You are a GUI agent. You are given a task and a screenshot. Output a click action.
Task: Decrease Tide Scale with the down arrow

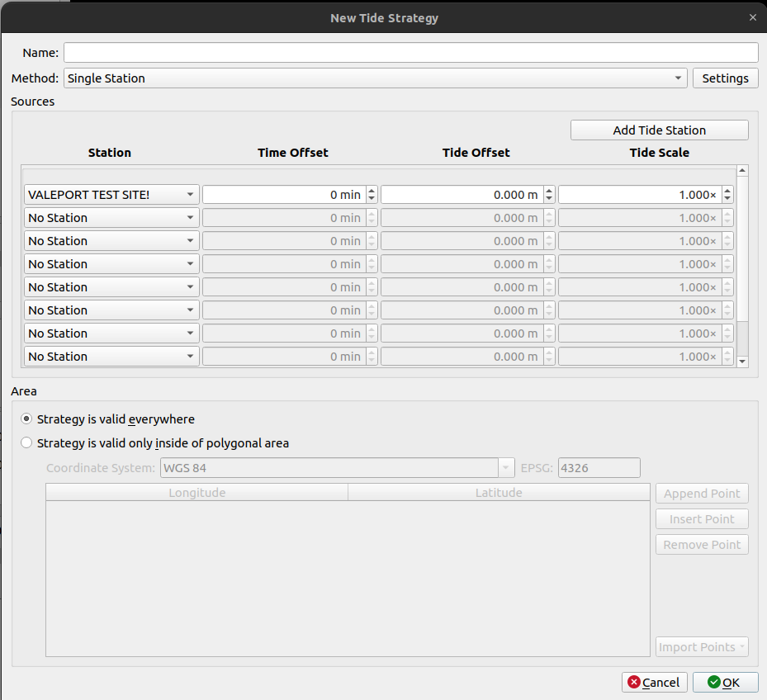(x=727, y=199)
